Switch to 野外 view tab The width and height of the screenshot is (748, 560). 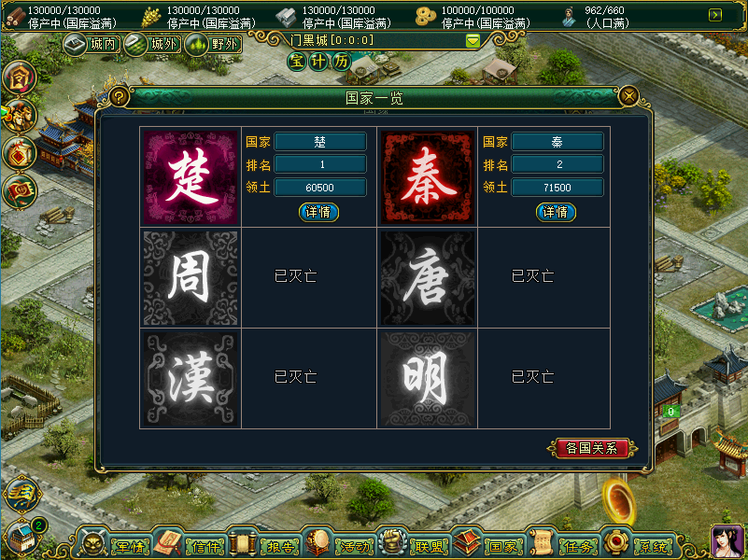[x=213, y=45]
